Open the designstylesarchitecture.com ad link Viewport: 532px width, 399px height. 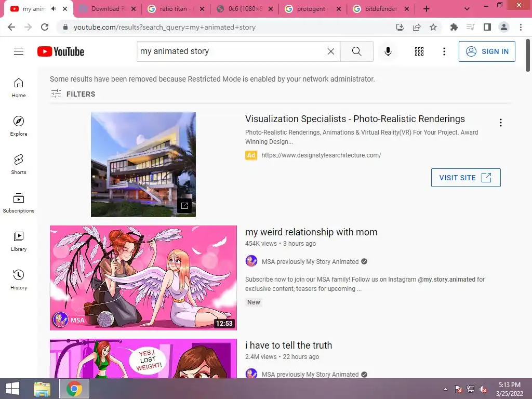pos(321,155)
